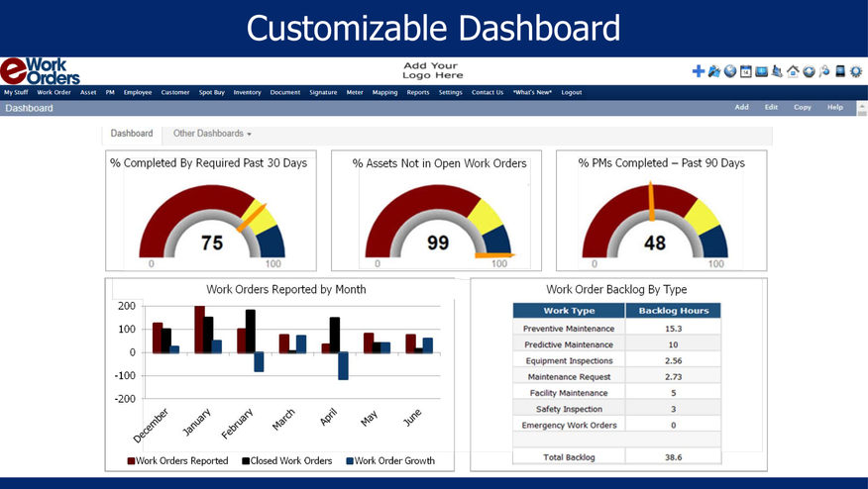Screen dimensions: 868x489
Task: Click the keys icon
Action: (824, 71)
